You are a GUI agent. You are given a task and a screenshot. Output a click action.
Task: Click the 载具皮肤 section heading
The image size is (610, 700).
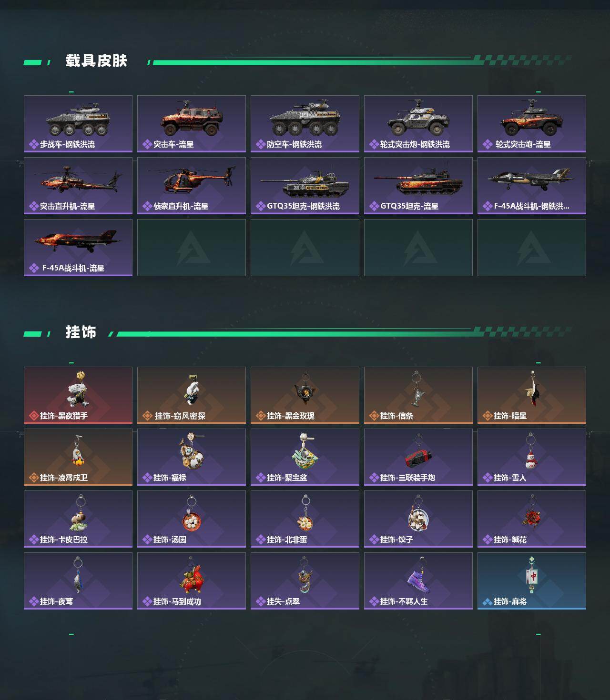click(x=96, y=61)
